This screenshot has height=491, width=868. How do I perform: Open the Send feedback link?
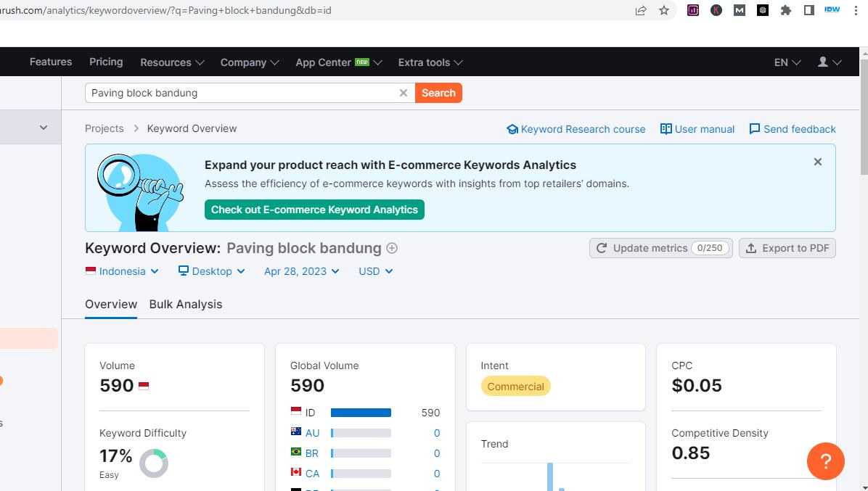(x=793, y=129)
